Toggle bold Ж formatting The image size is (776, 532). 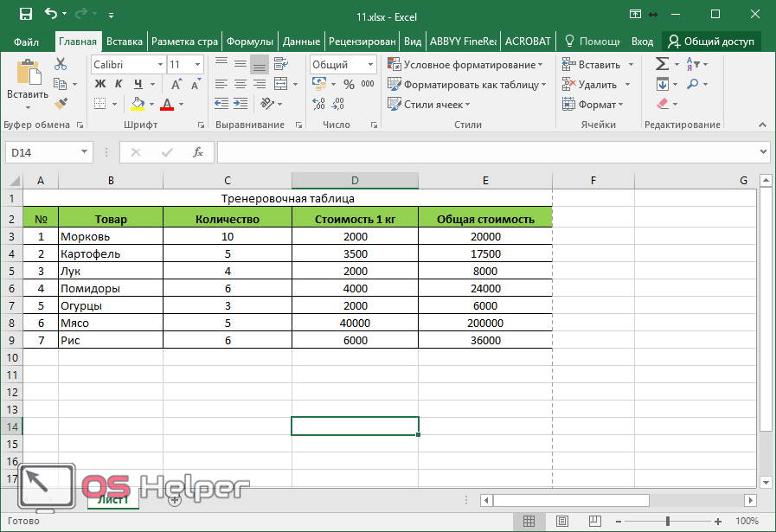click(x=99, y=84)
